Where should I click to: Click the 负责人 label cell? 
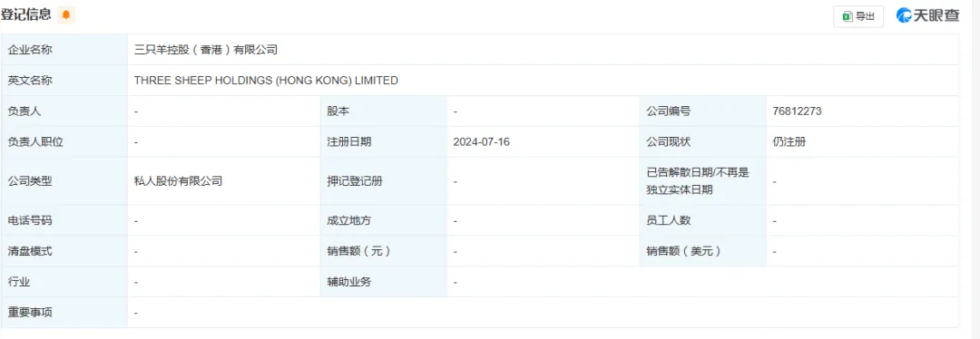coord(64,111)
